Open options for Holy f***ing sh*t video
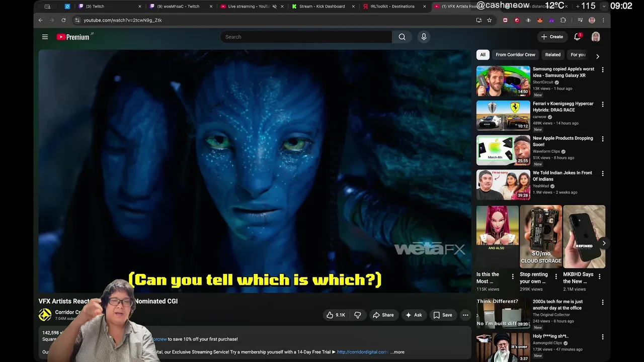The height and width of the screenshot is (362, 644). coord(603,337)
